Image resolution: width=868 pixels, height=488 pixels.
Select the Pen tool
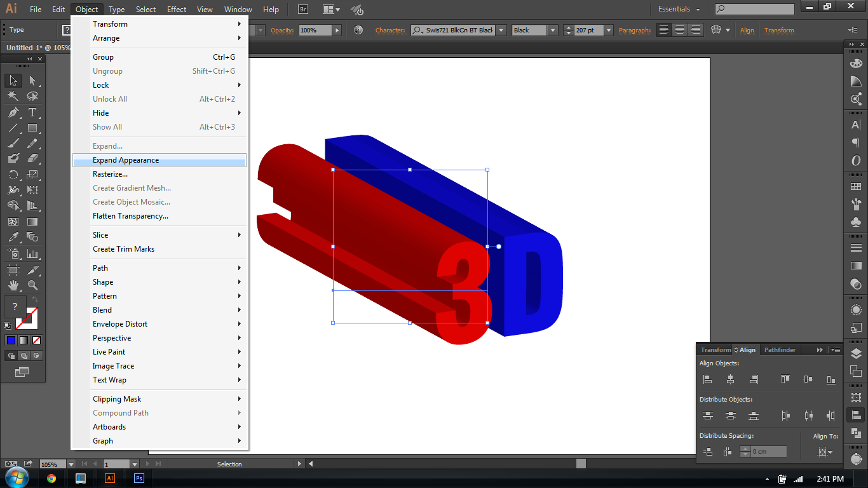pyautogui.click(x=13, y=113)
